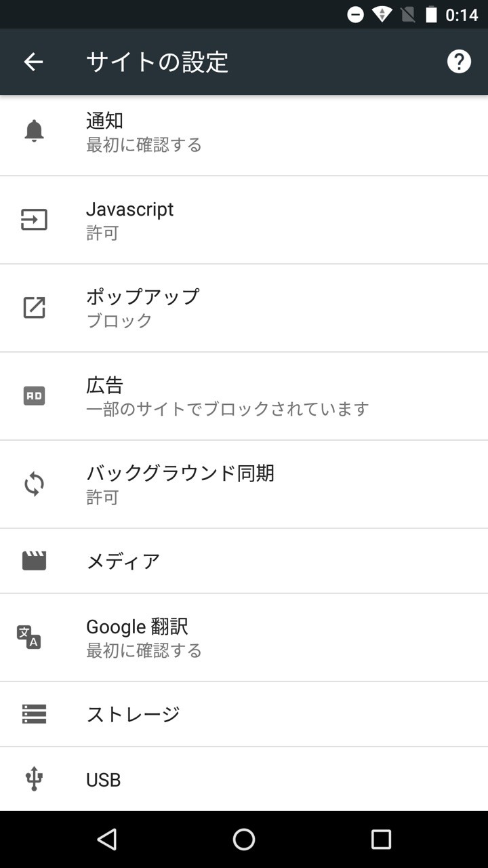Tap the AD ads icon
The image size is (488, 868).
tap(34, 396)
